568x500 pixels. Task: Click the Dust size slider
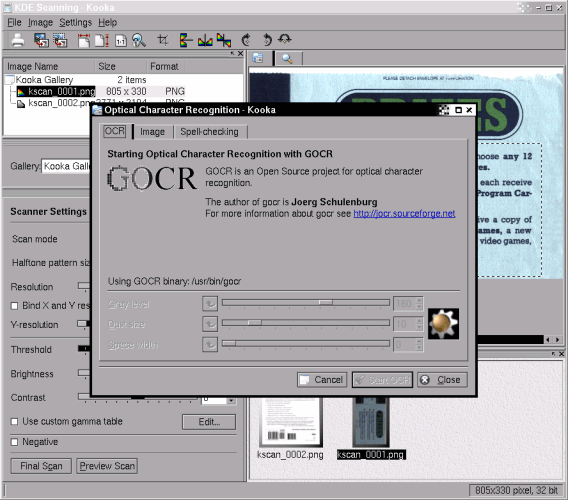coord(306,322)
